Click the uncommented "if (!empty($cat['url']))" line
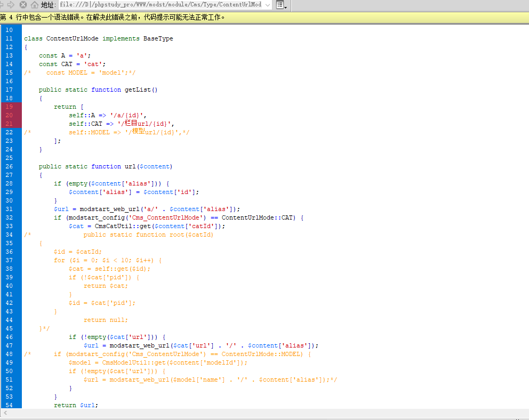The width and height of the screenshot is (529, 420). click(x=117, y=337)
